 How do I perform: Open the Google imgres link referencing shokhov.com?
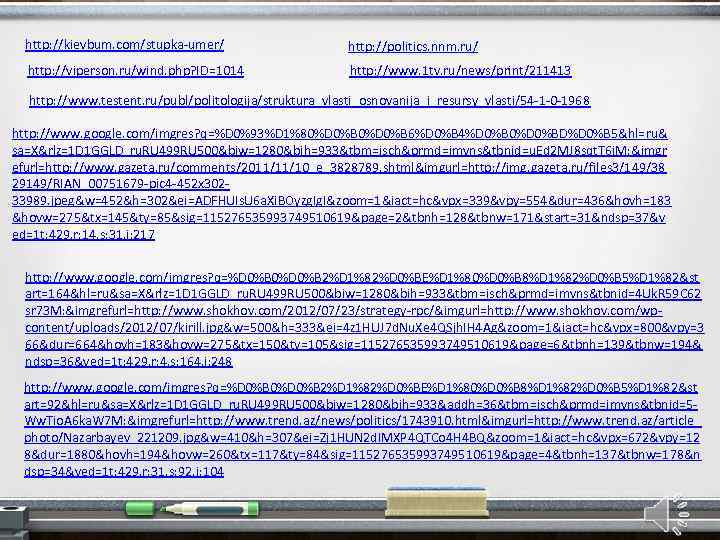(x=364, y=319)
